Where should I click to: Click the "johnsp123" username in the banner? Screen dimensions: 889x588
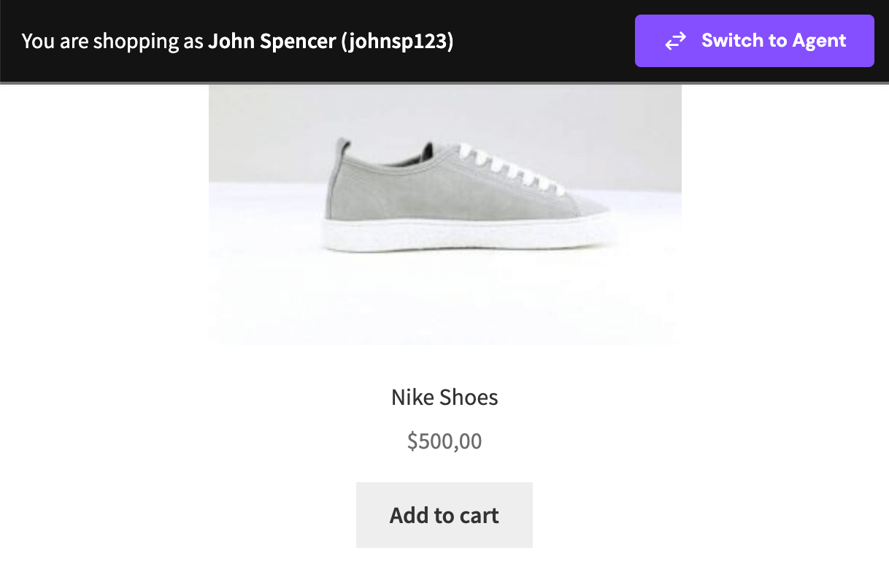397,42
